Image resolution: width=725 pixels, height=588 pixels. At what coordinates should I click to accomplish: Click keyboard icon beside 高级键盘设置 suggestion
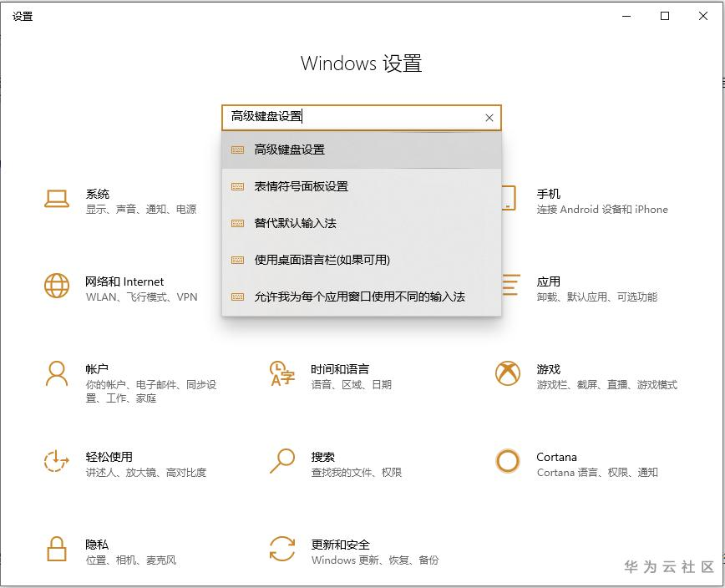(238, 150)
